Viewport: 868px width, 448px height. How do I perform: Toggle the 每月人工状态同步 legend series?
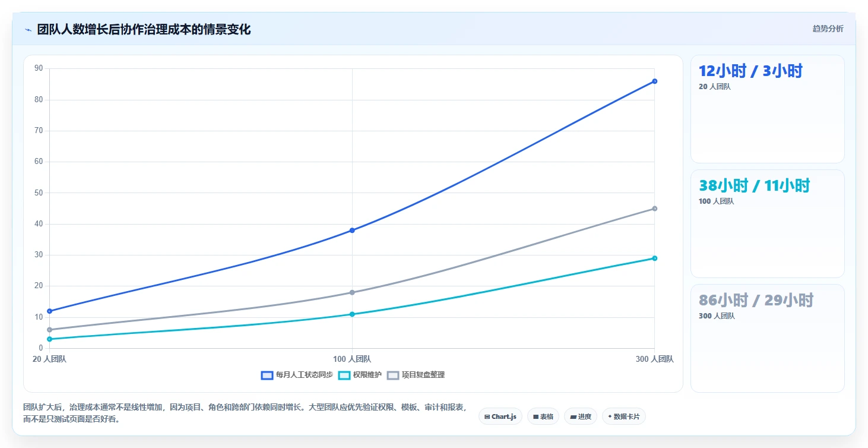[x=297, y=375]
